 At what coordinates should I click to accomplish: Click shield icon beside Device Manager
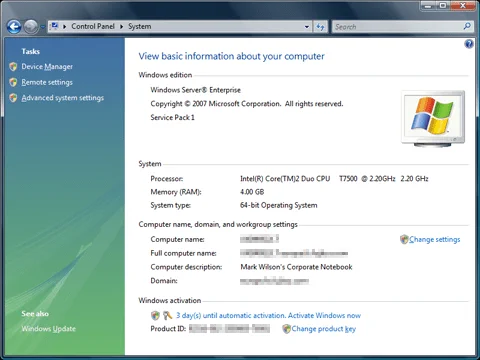pos(13,67)
